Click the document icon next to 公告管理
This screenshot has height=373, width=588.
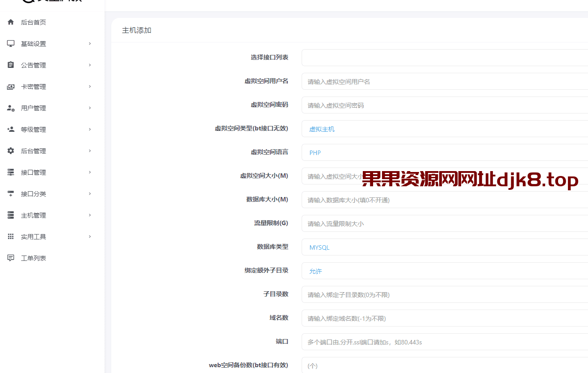coord(10,65)
